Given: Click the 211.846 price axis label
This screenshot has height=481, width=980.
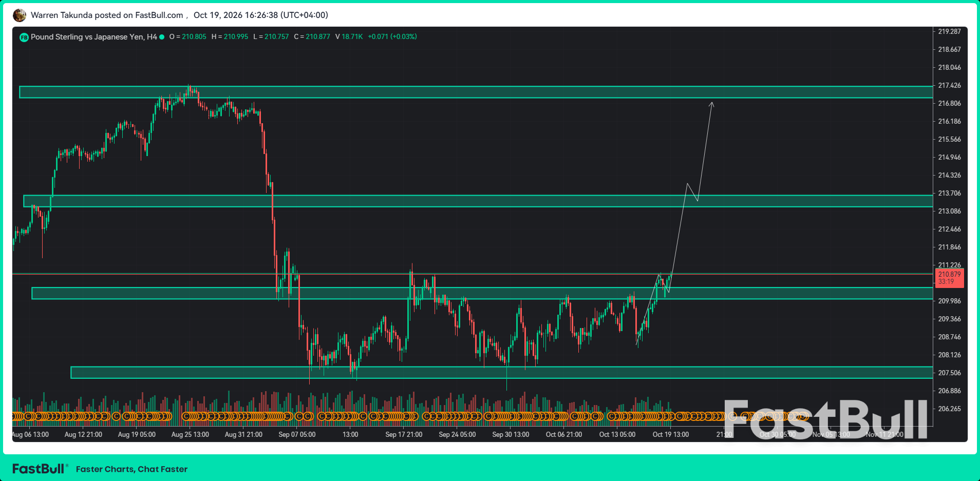Looking at the screenshot, I should click(949, 247).
